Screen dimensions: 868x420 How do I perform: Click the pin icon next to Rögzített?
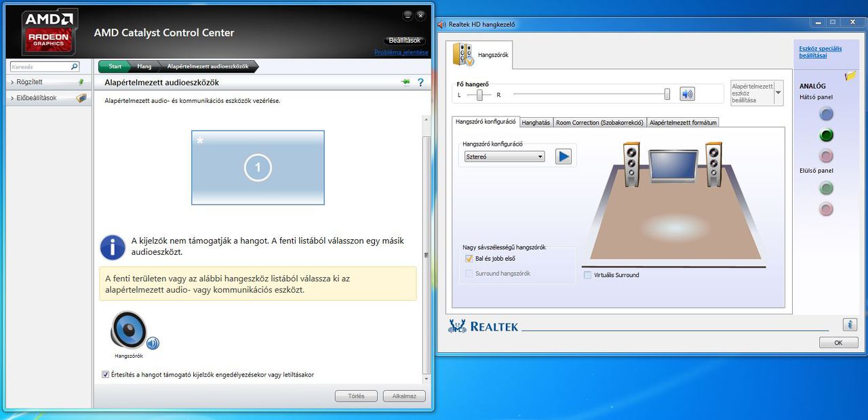pos(81,82)
